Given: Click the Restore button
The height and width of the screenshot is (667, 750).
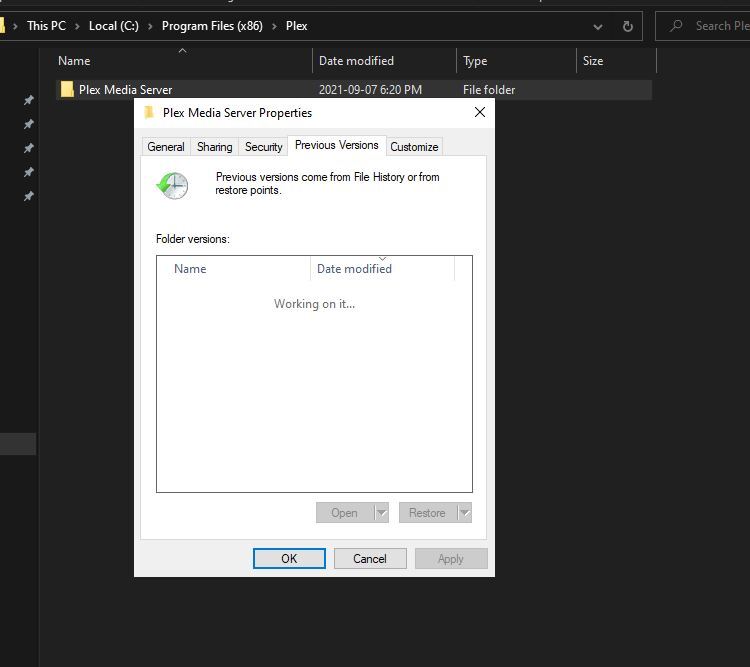Looking at the screenshot, I should point(427,512).
